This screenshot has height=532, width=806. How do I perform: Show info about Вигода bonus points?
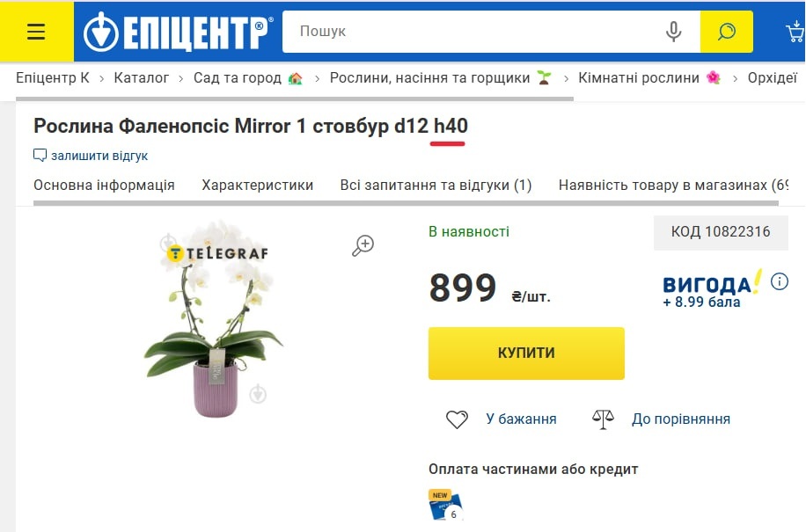pos(780,281)
